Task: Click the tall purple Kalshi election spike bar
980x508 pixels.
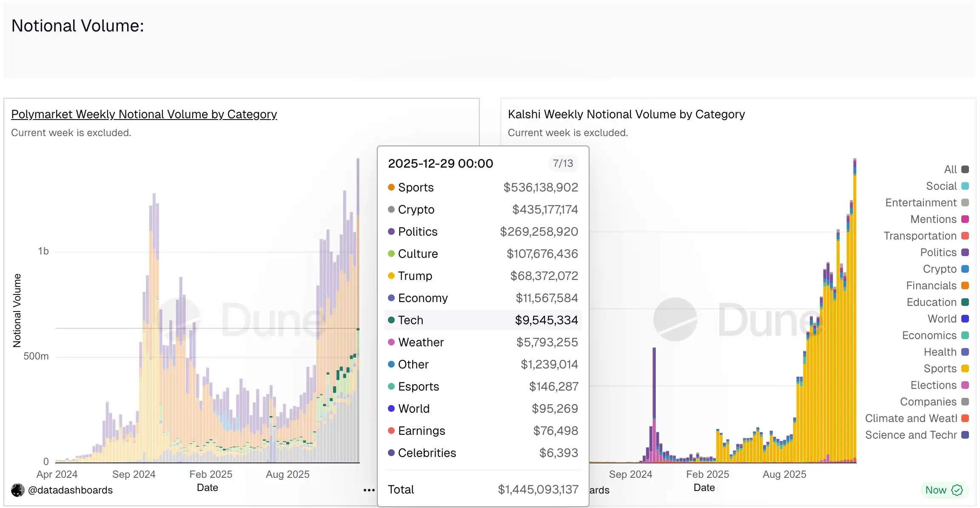Action: pyautogui.click(x=654, y=383)
